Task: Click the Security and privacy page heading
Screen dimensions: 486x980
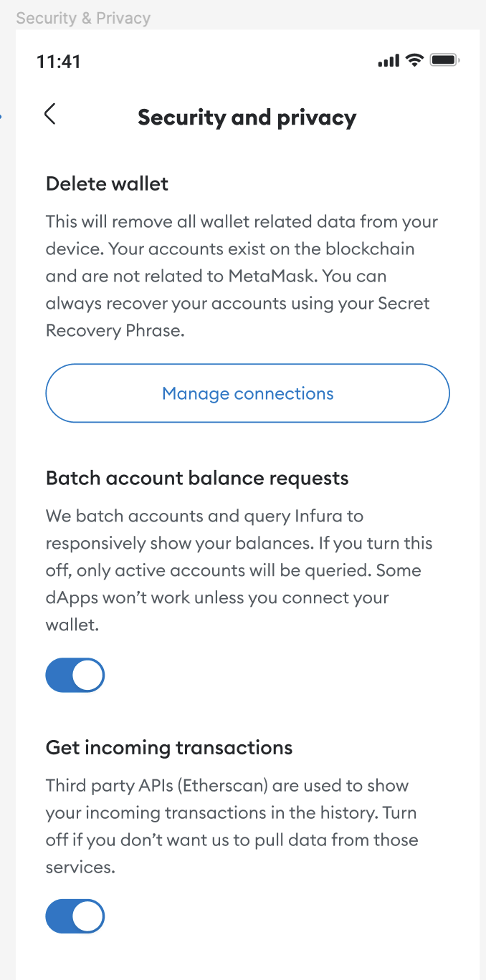Action: pyautogui.click(x=247, y=117)
